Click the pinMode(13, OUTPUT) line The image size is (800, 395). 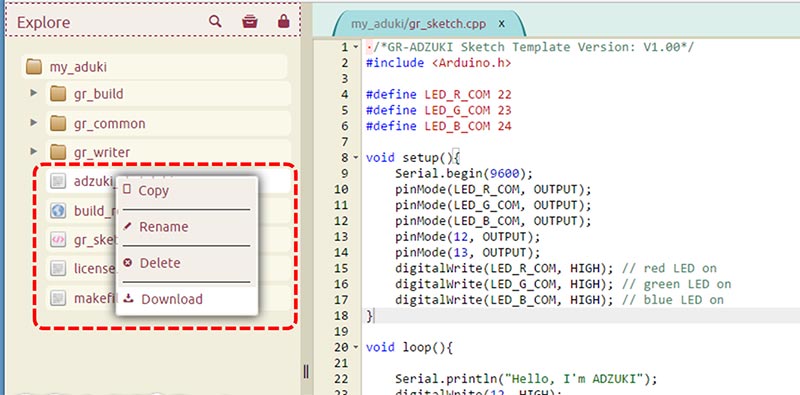(467, 253)
